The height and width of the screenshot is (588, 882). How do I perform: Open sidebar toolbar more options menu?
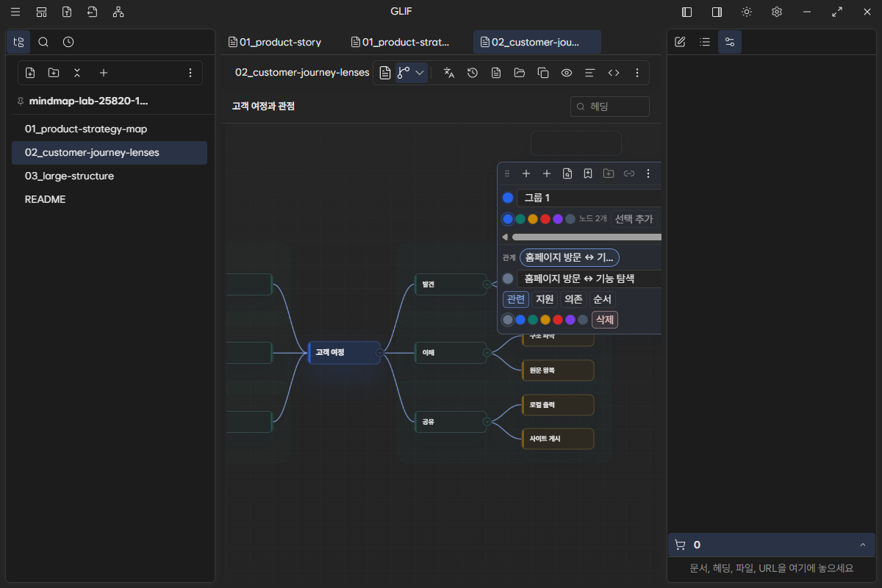pyautogui.click(x=190, y=73)
